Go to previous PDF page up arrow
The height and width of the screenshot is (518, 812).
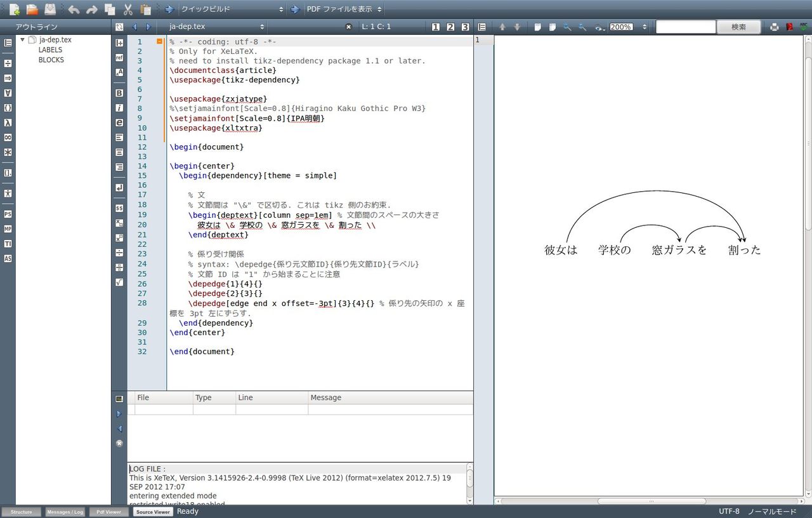click(502, 27)
